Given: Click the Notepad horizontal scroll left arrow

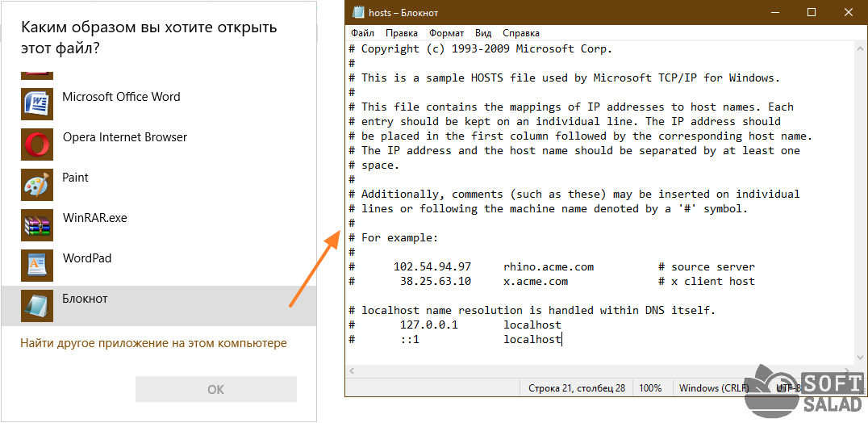Looking at the screenshot, I should 352,371.
